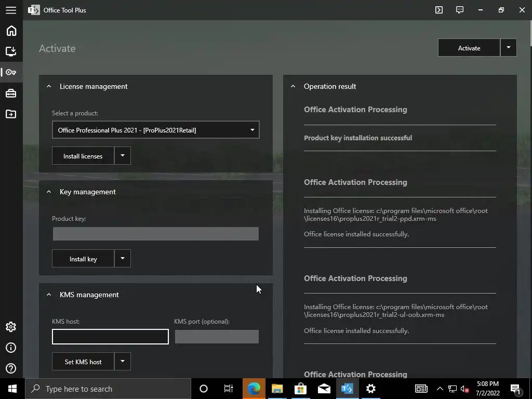Click the Install licenses button

point(83,156)
